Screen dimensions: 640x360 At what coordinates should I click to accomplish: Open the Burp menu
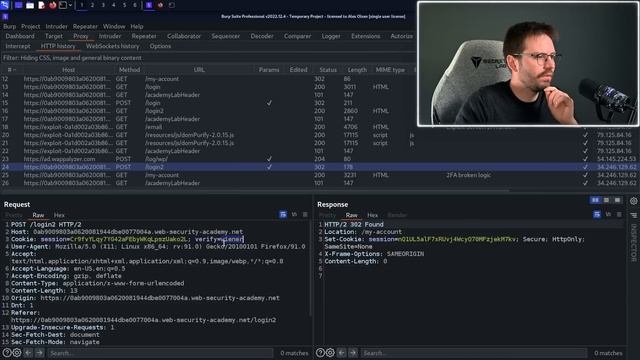pos(9,27)
